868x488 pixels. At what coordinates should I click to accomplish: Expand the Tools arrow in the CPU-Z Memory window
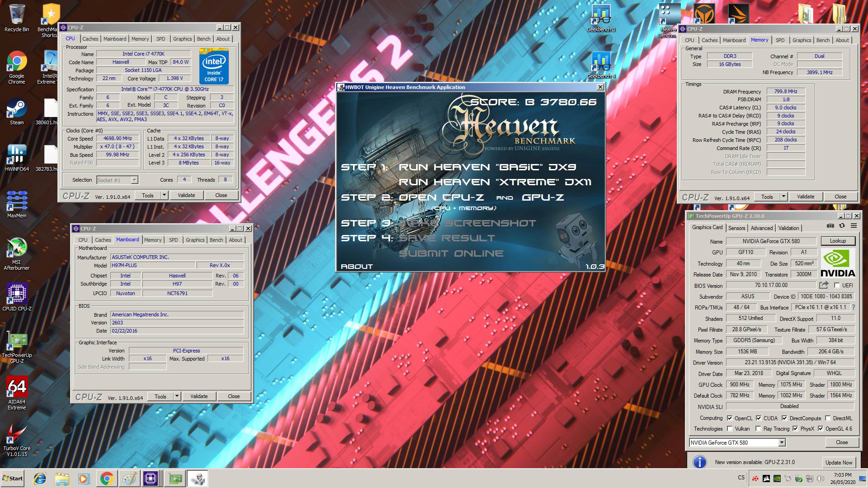783,197
